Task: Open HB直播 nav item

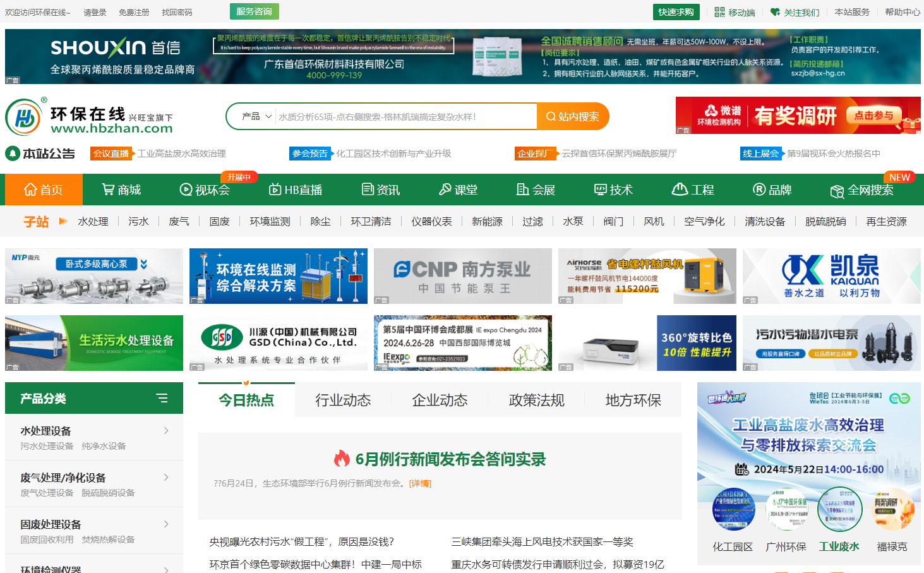Action: click(296, 190)
